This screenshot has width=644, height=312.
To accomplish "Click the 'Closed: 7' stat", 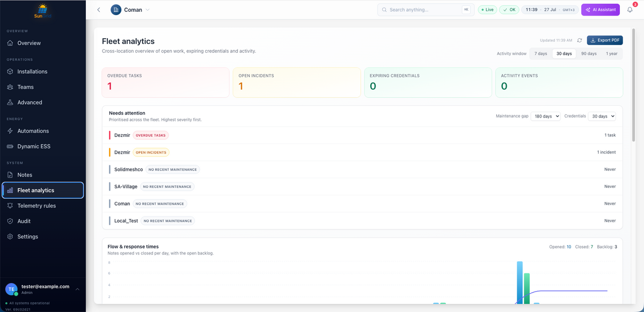I will pyautogui.click(x=584, y=247).
